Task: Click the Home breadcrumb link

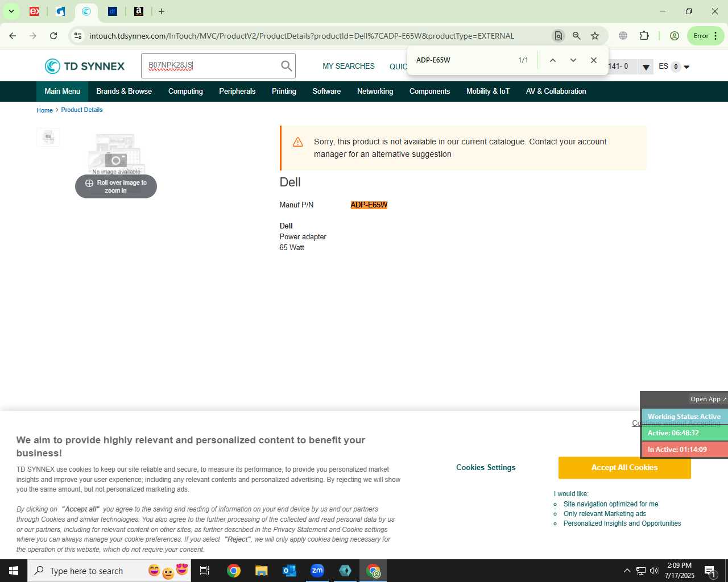Action: pos(44,110)
